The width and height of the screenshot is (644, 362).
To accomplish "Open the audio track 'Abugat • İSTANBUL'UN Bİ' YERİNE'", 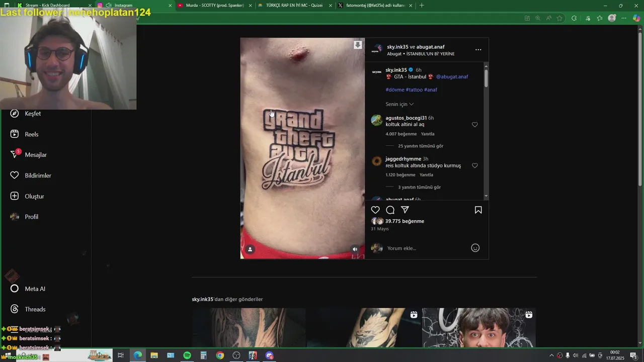I will pos(421,54).
